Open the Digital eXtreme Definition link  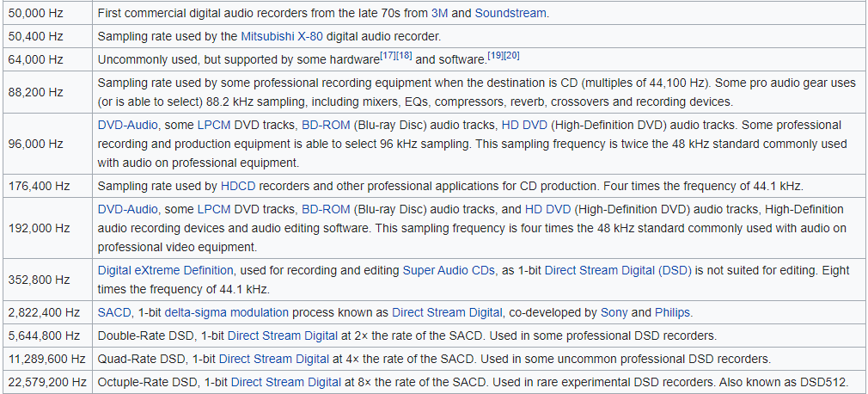[166, 270]
